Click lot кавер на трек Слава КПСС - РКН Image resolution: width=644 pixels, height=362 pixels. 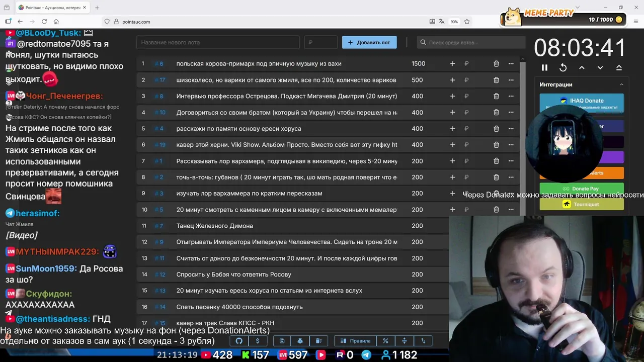[x=225, y=323]
